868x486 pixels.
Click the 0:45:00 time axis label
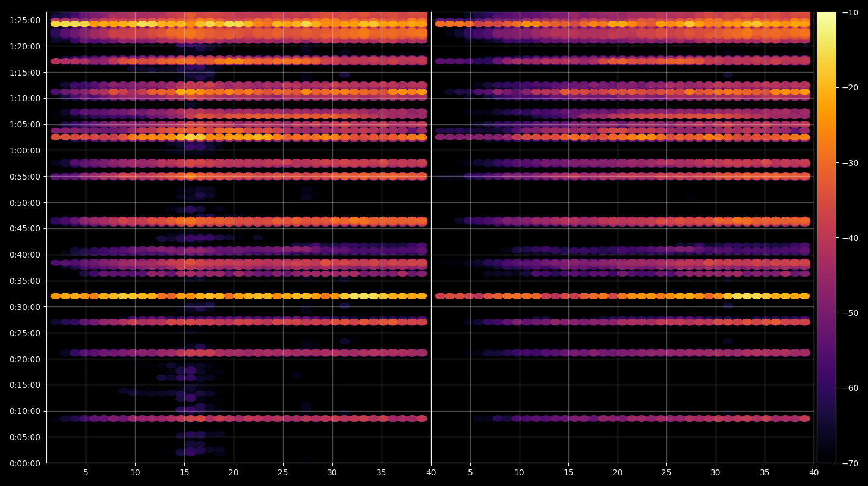(25, 228)
